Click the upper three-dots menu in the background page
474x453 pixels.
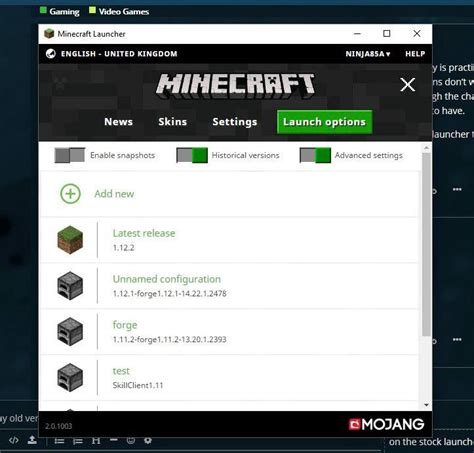pyautogui.click(x=457, y=189)
